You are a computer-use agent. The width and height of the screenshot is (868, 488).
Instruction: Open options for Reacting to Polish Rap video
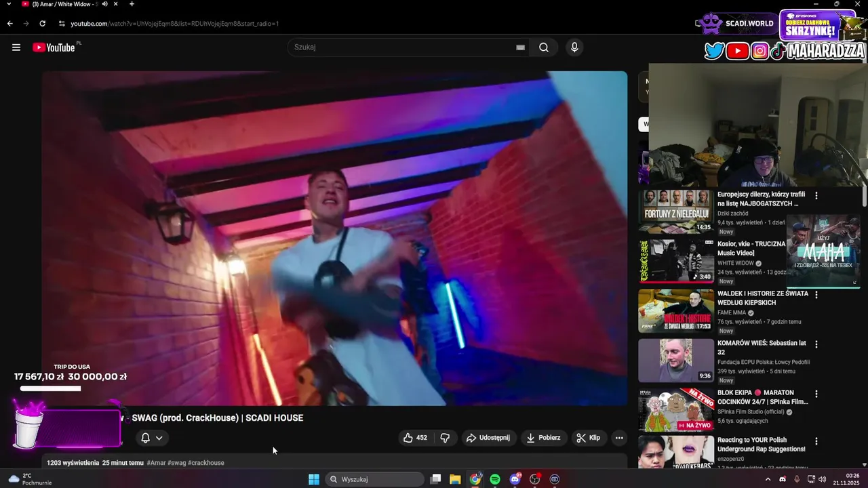(x=816, y=441)
